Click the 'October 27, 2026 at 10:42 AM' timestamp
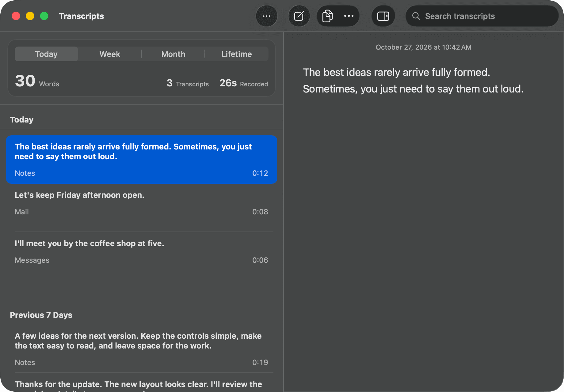The width and height of the screenshot is (564, 392). 424,47
